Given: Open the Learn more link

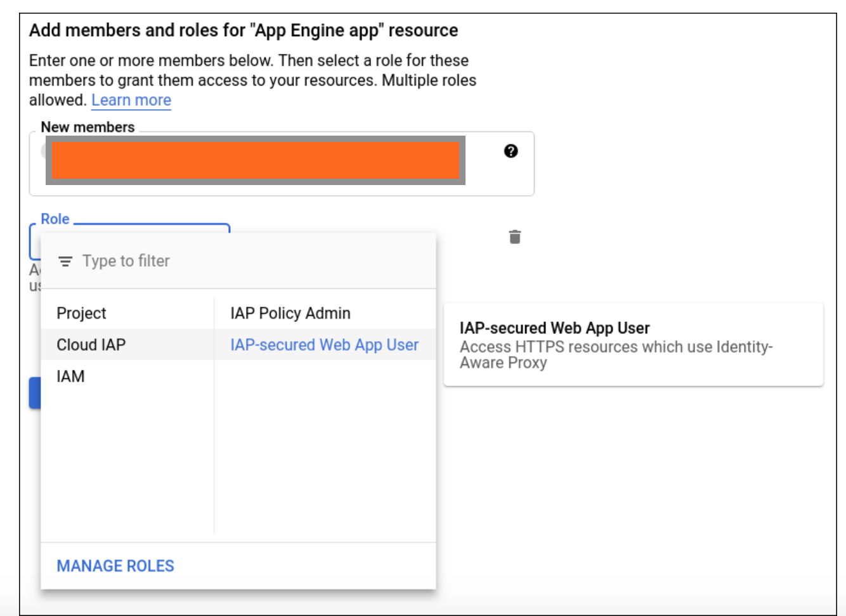Looking at the screenshot, I should pos(131,100).
